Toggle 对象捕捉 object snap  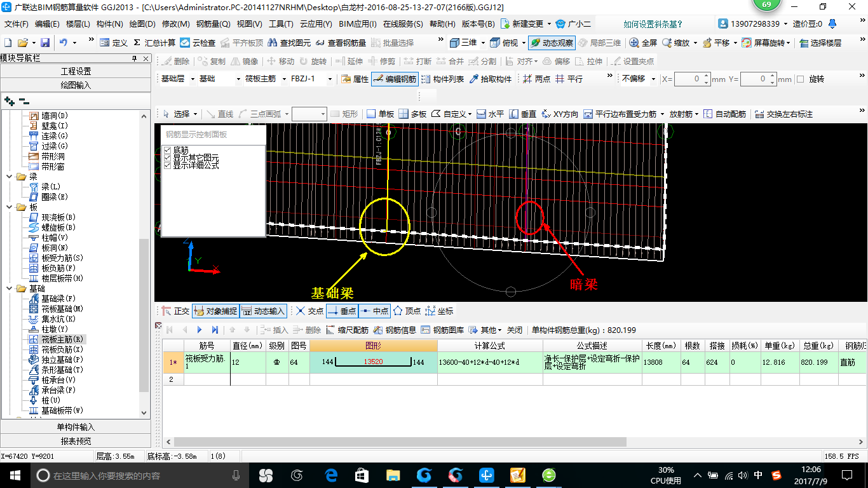coord(215,311)
